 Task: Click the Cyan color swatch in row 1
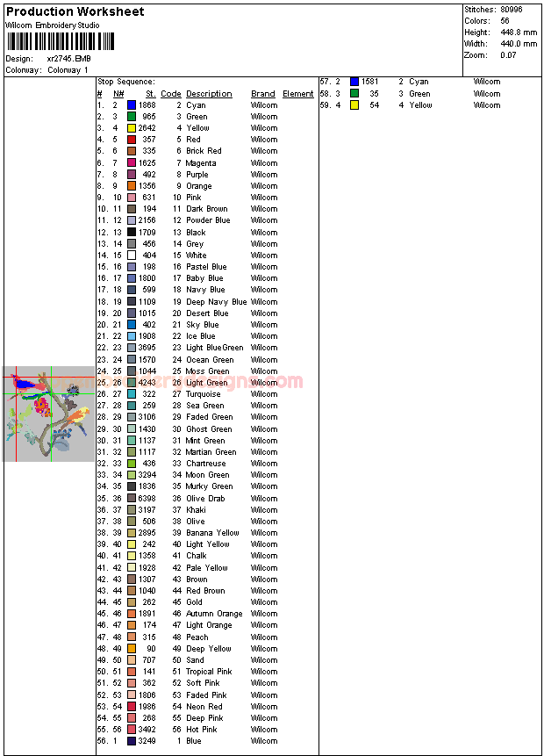click(x=132, y=105)
